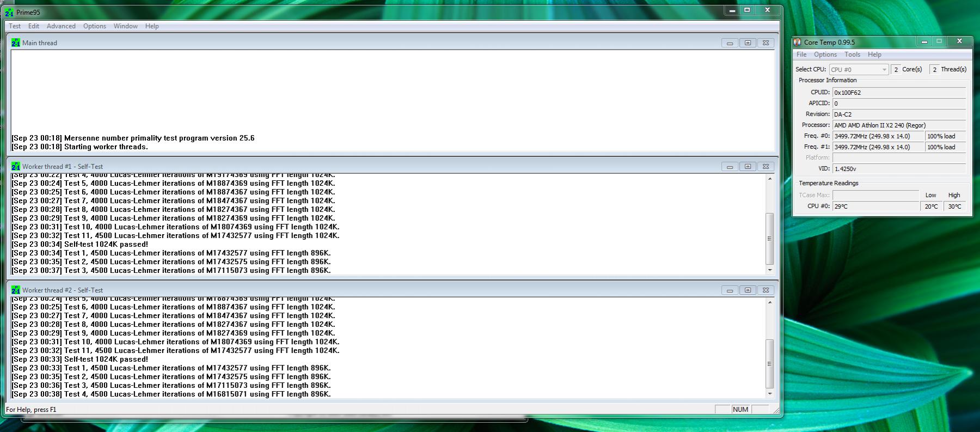Click the Prime95 title bar icon
Image resolution: width=980 pixels, height=432 pixels.
click(x=9, y=12)
